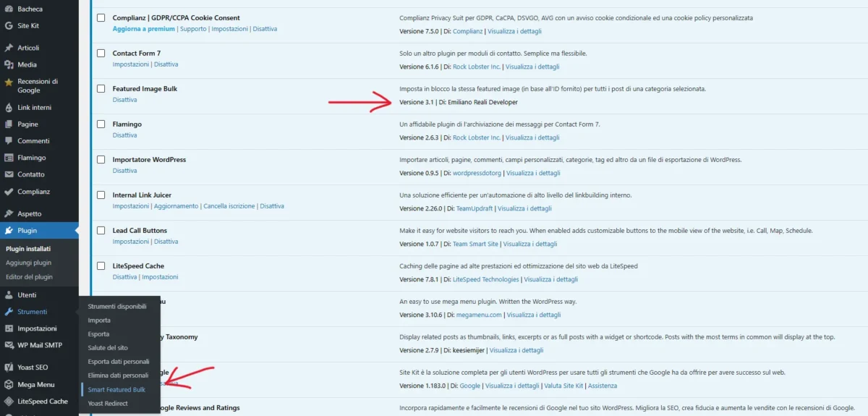Open megamenu.com author link

477,315
